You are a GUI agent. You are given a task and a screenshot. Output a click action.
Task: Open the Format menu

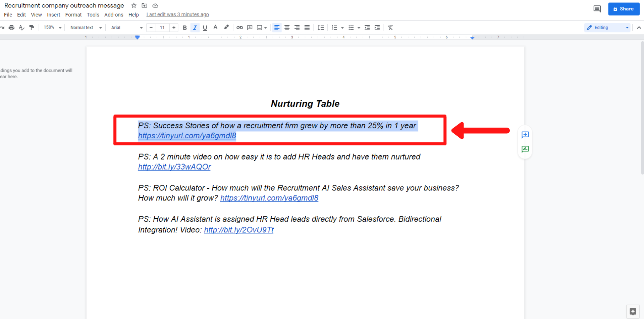pyautogui.click(x=73, y=15)
